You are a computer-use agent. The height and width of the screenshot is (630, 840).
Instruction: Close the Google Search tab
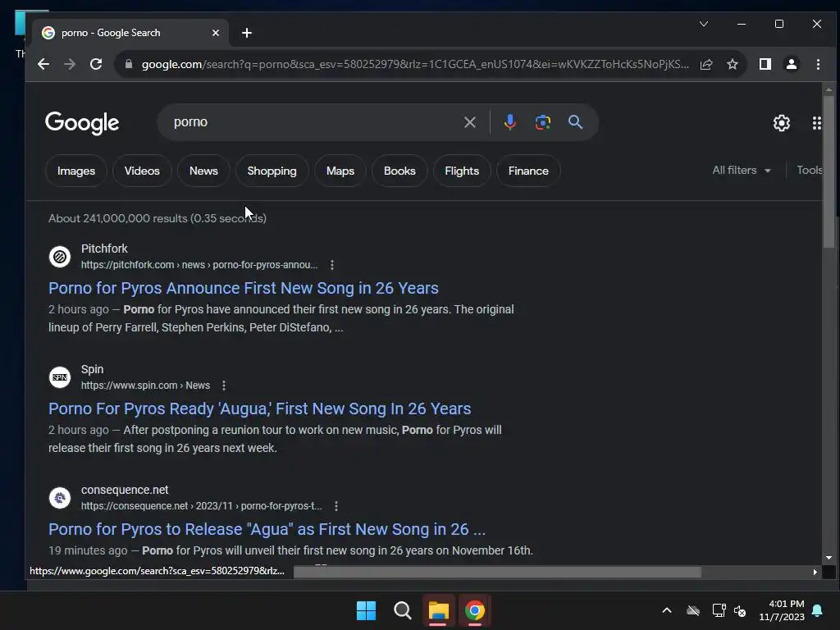[216, 33]
